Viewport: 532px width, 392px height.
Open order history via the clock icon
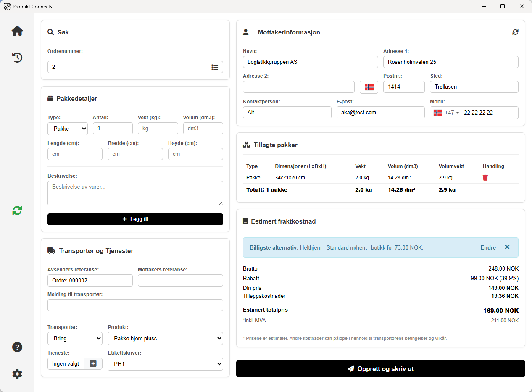[x=17, y=58]
